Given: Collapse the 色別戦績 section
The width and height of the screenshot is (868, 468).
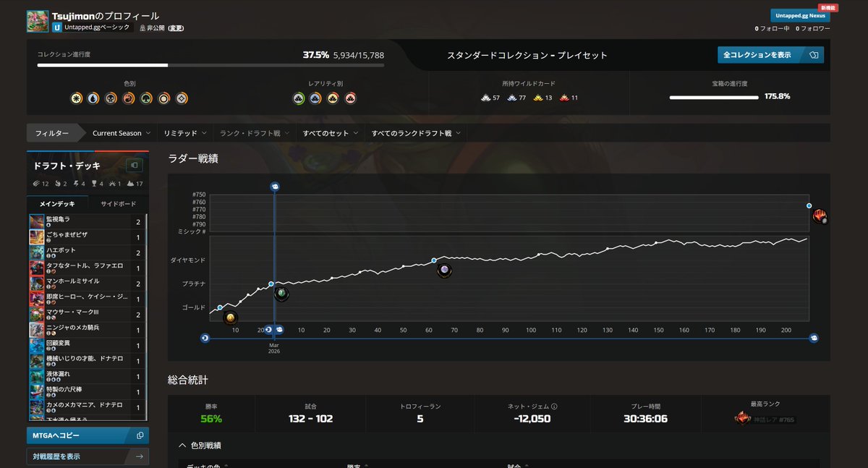Looking at the screenshot, I should 200,445.
